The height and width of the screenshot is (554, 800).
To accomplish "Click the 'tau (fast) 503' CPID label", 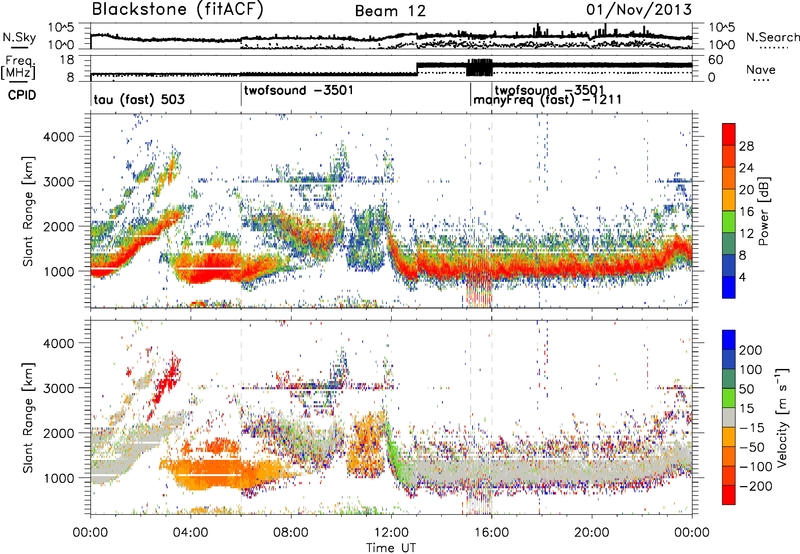I will (x=139, y=99).
